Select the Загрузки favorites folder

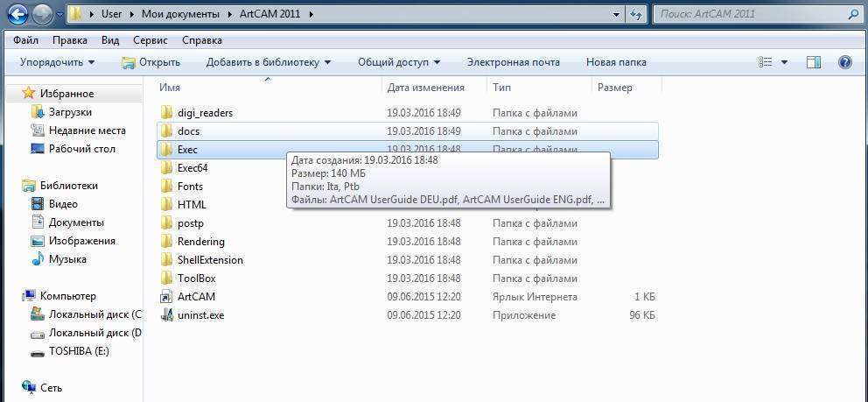click(x=69, y=112)
